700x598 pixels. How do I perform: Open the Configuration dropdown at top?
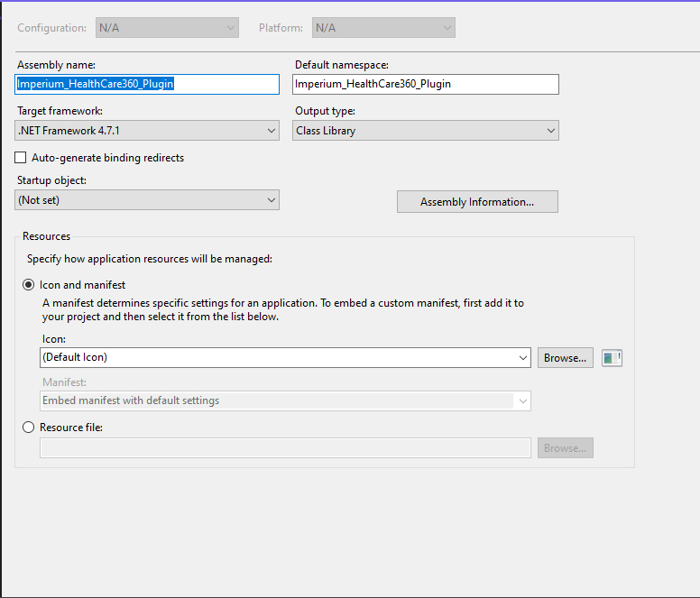tap(167, 28)
